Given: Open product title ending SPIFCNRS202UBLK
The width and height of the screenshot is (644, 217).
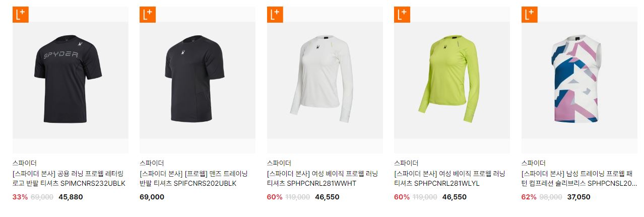Looking at the screenshot, I should click(x=195, y=179).
